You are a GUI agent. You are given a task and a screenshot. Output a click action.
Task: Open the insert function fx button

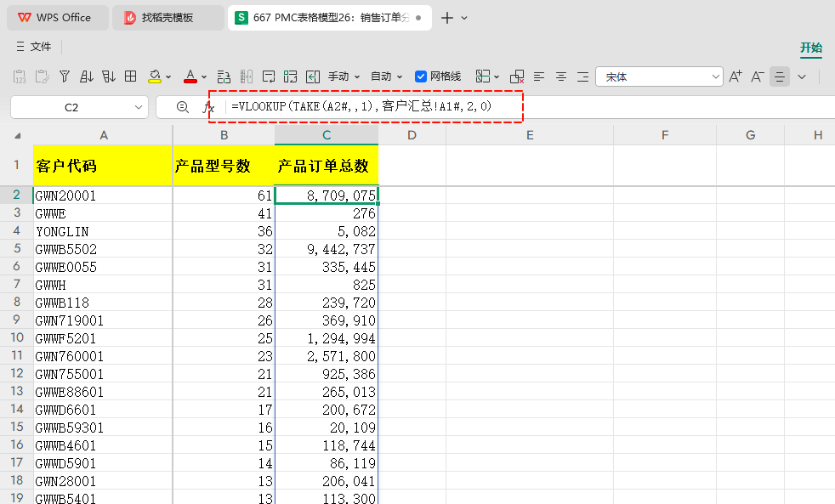[x=208, y=107]
